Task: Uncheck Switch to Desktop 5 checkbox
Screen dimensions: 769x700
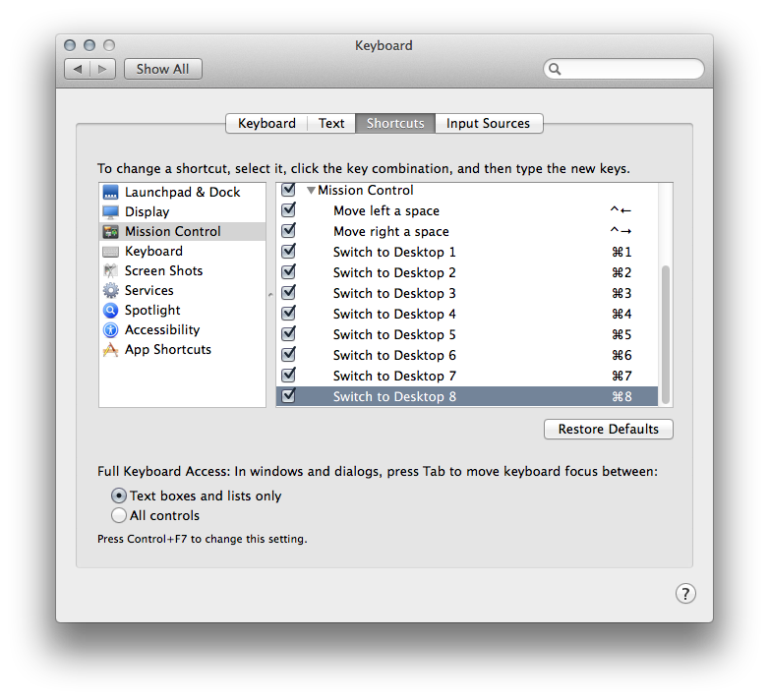Action: [x=288, y=333]
